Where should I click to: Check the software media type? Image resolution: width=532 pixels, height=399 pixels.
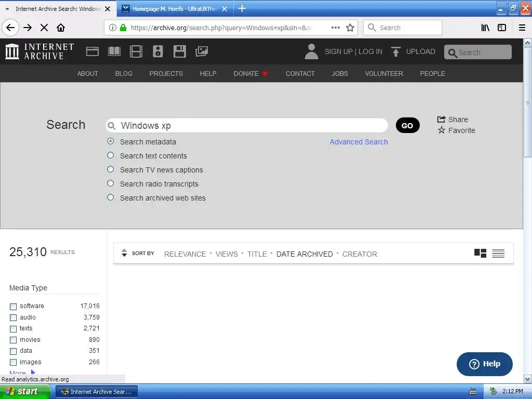tap(13, 307)
